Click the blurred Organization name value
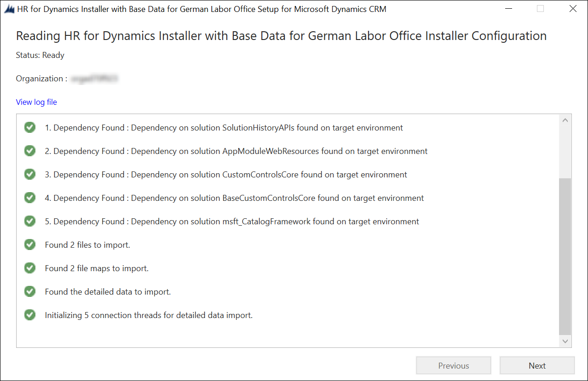The image size is (588, 381). coord(95,79)
